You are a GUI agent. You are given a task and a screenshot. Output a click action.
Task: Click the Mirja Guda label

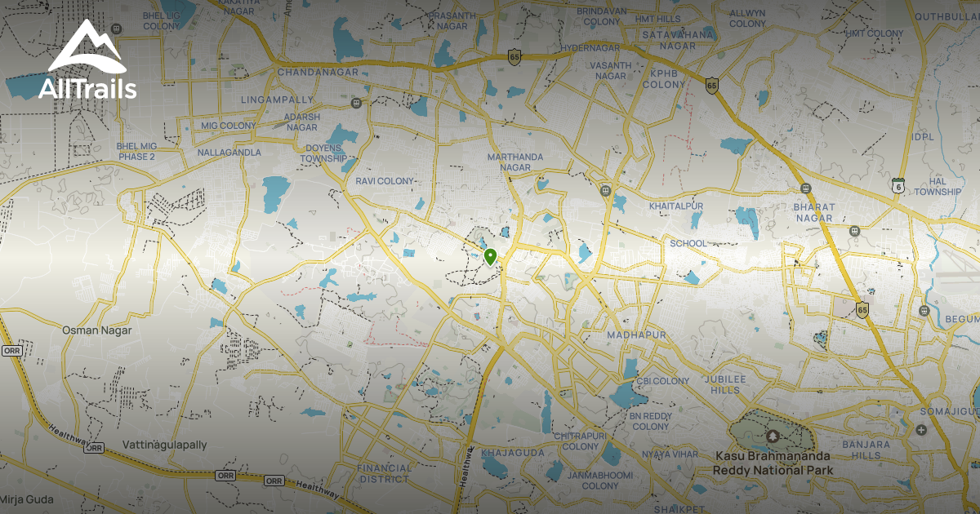26,498
